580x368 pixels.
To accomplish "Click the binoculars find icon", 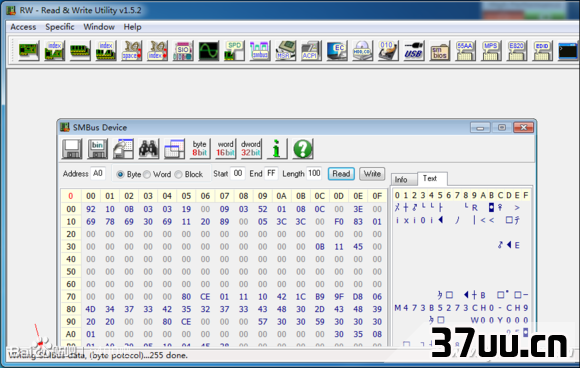I will coord(149,149).
